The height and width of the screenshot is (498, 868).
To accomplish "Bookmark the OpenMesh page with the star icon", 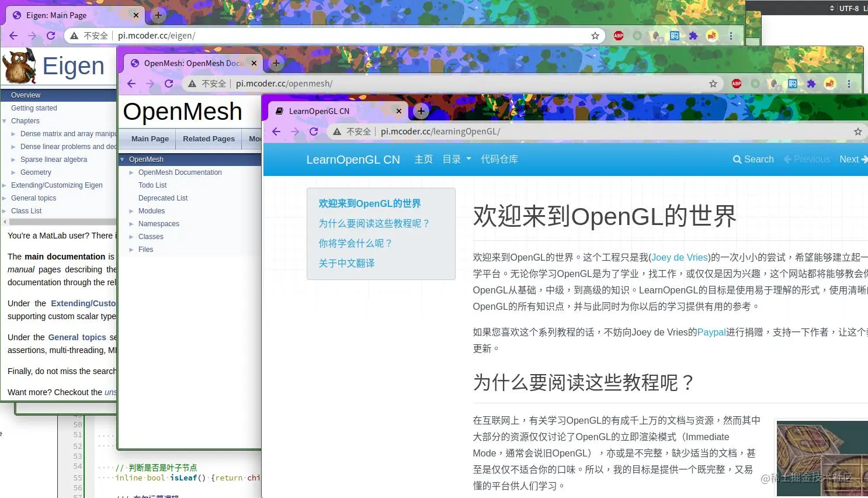I will 713,84.
